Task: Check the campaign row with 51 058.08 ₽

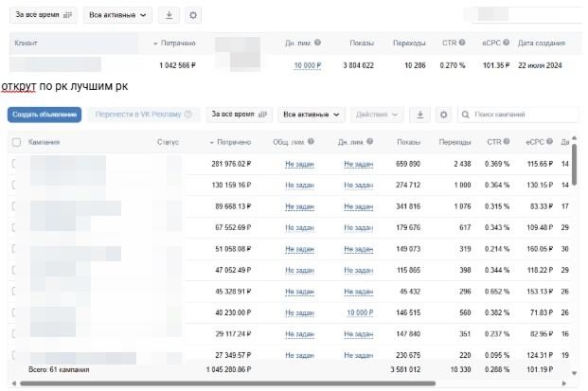Action: pyautogui.click(x=14, y=249)
